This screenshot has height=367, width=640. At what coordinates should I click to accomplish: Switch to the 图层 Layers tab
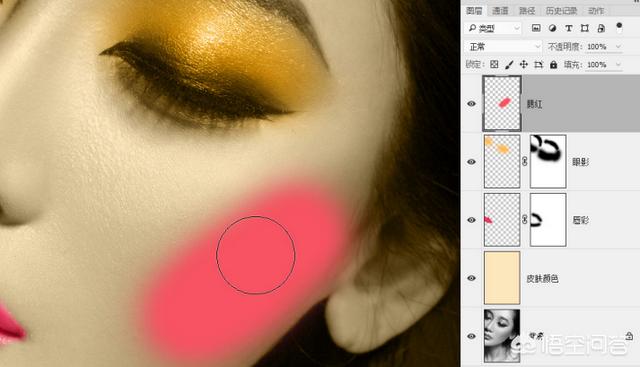(x=474, y=11)
